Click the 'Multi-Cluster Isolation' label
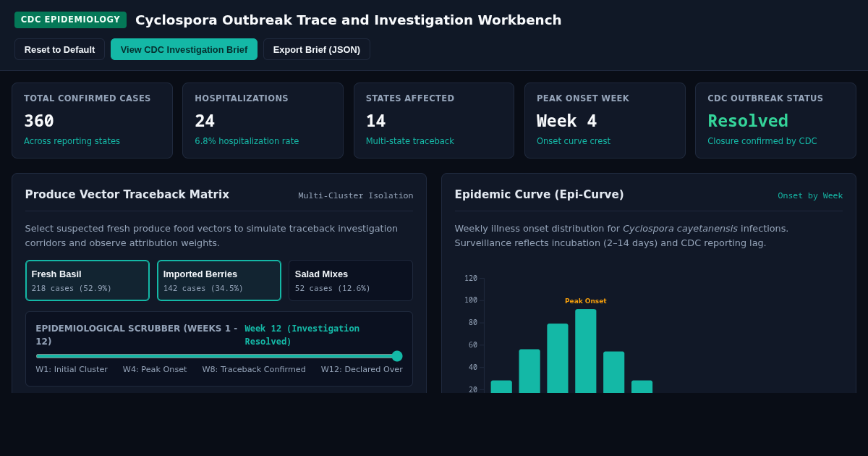868x456 pixels. 356,195
